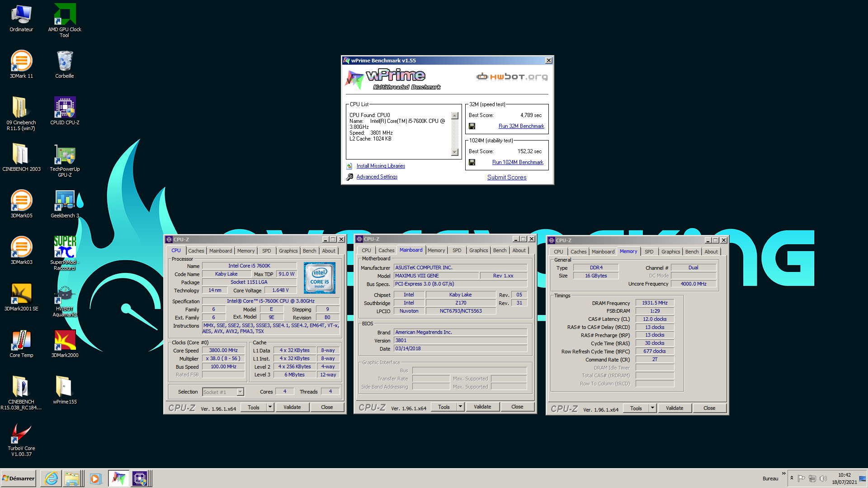
Task: Click Validate in Memory CPU-Z window
Action: (675, 408)
